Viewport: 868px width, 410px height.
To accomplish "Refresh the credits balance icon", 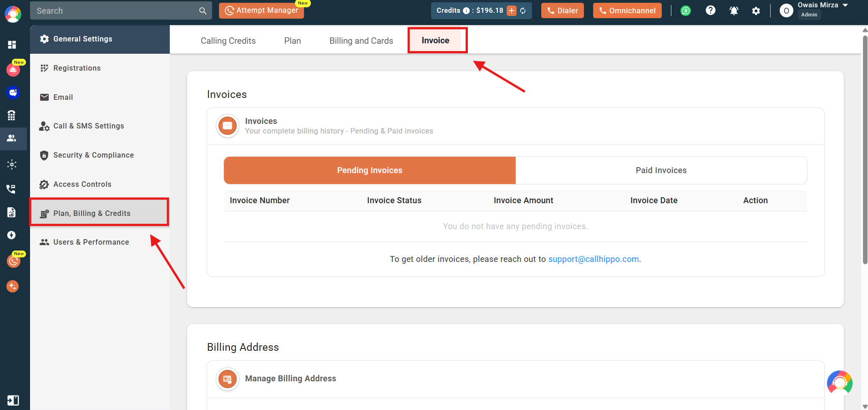I will pyautogui.click(x=523, y=11).
